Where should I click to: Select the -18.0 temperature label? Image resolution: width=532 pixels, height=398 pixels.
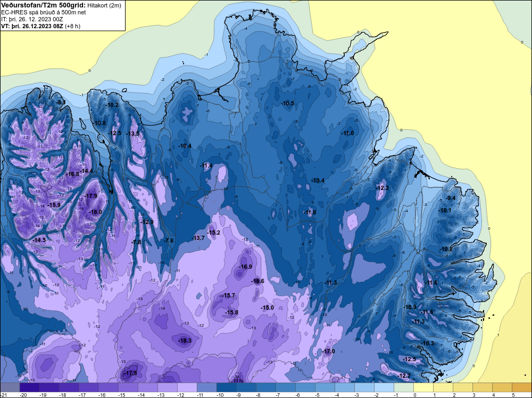(95, 212)
